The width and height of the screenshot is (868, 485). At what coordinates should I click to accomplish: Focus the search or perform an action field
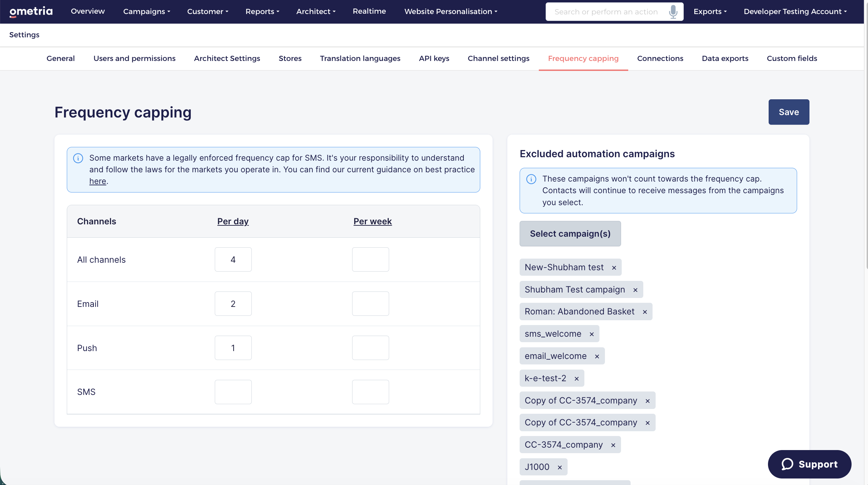pos(606,12)
